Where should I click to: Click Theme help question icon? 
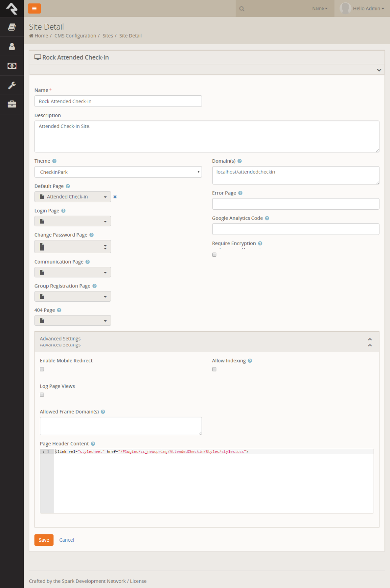click(x=54, y=161)
